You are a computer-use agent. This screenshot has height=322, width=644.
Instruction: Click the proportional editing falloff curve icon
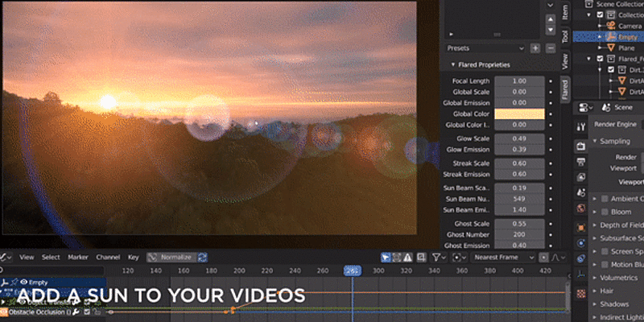click(557, 258)
